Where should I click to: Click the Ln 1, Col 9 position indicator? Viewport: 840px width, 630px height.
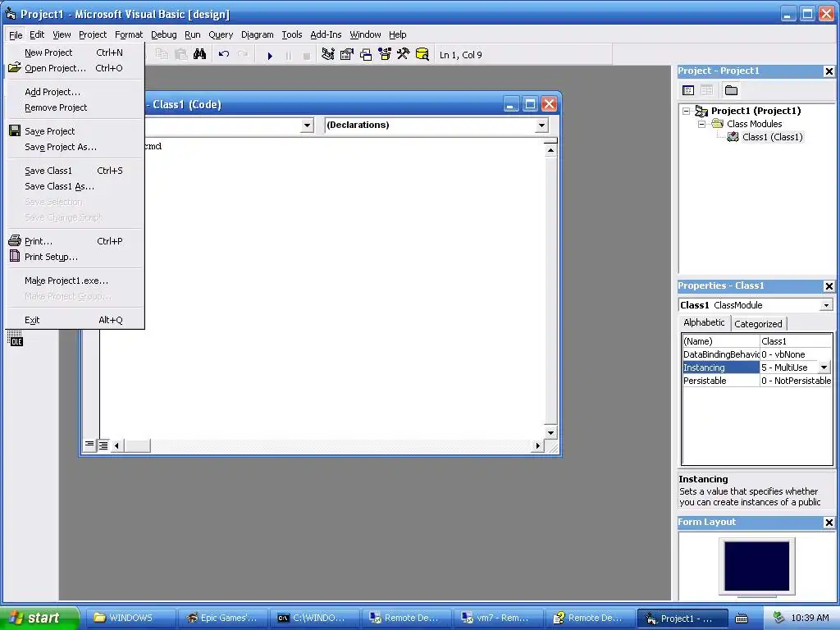click(461, 55)
